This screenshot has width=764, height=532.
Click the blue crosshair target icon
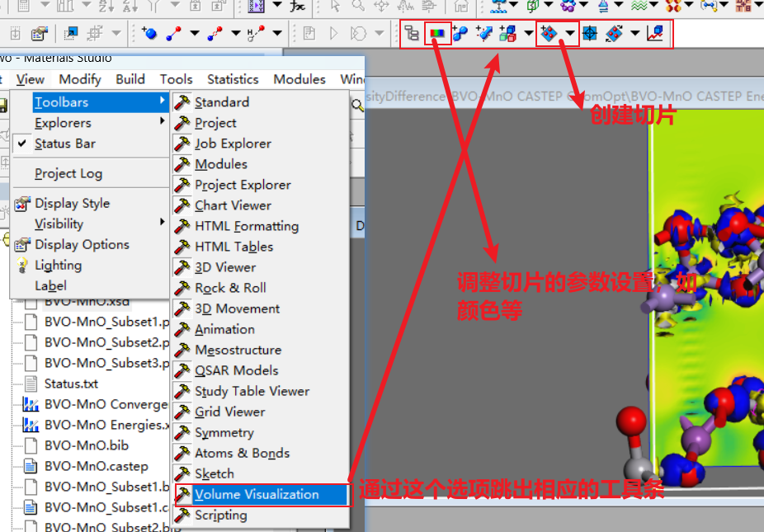tap(590, 33)
